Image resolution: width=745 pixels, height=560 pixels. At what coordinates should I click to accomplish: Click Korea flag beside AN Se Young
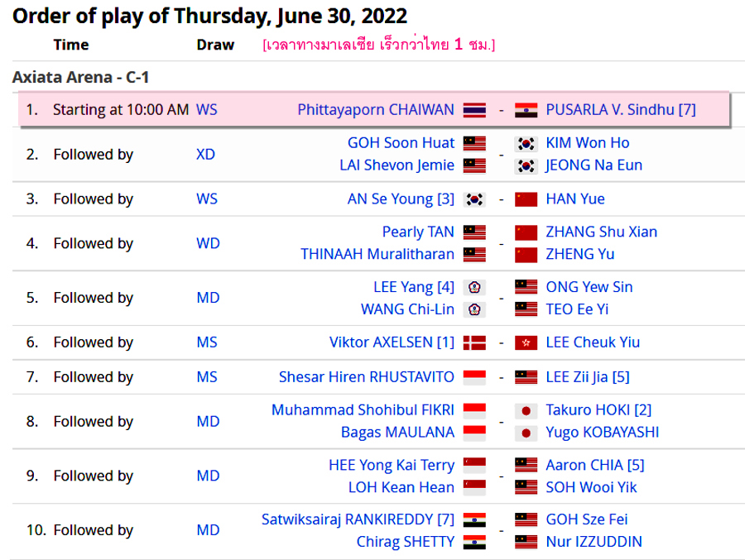tap(474, 199)
